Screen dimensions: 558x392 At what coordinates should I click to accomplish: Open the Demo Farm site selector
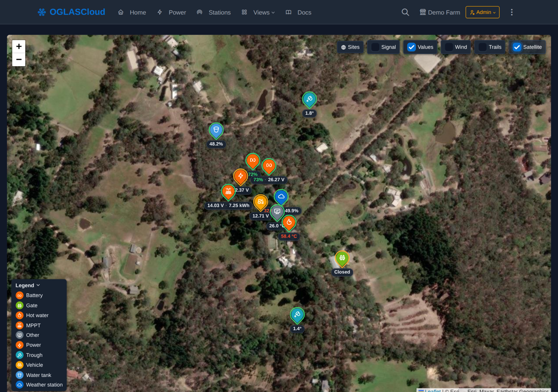440,12
